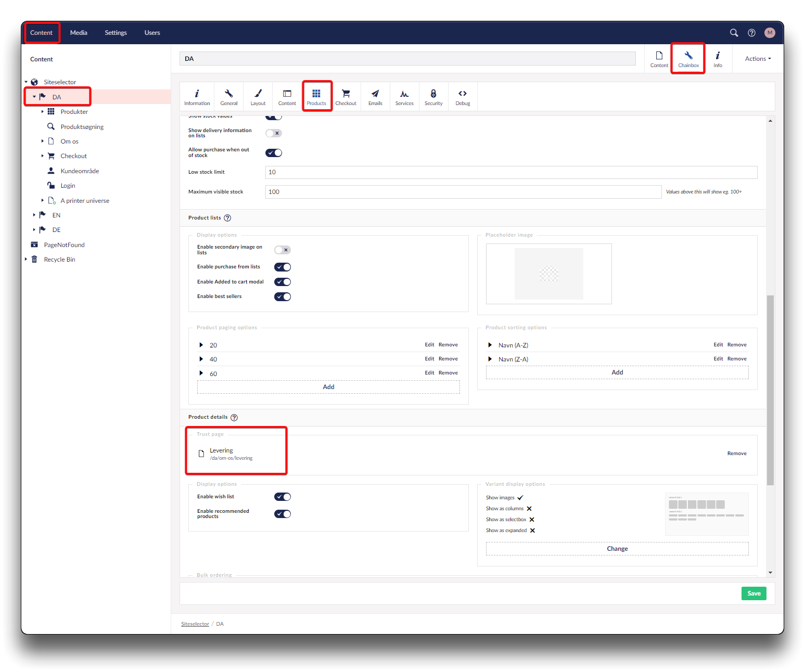Enable secondary image on lists
This screenshot has height=672, width=805.
283,250
